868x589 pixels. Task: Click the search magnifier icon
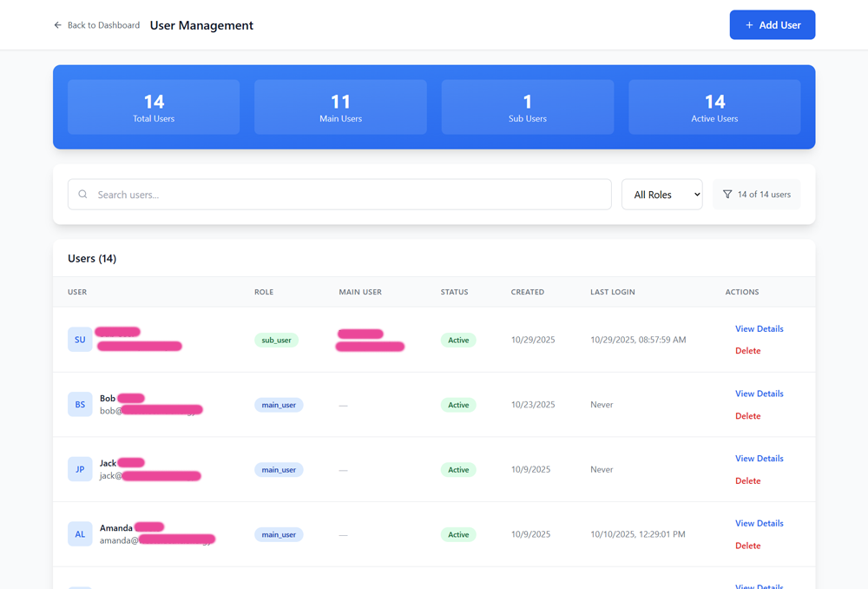point(82,194)
